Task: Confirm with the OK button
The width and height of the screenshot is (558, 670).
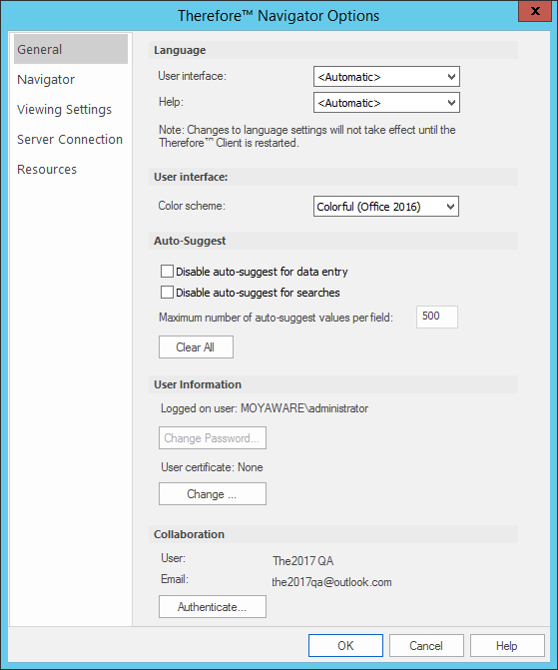Action: coord(345,645)
